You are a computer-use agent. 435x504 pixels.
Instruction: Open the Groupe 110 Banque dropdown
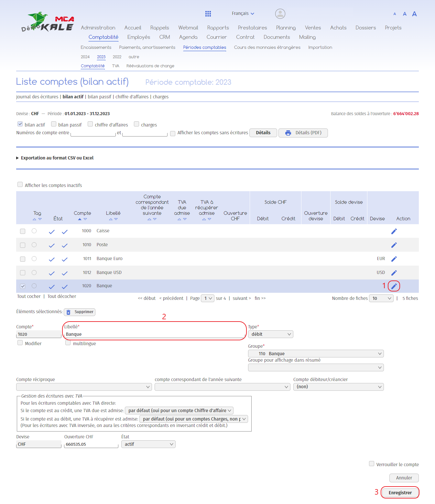click(316, 354)
